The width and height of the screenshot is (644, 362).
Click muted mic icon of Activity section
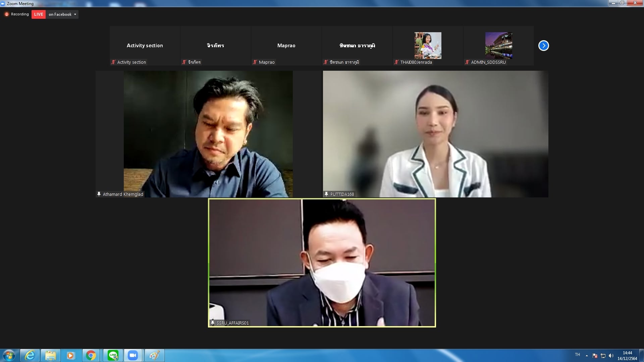[113, 62]
